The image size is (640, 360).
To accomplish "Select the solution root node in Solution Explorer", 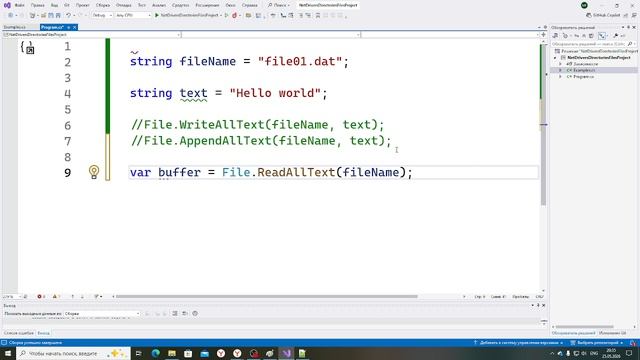I will 596,51.
